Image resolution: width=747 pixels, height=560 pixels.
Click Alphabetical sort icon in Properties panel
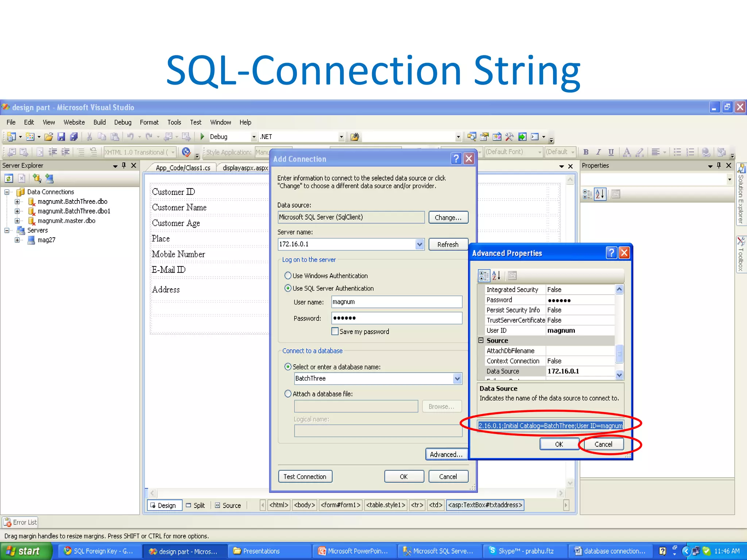(600, 194)
